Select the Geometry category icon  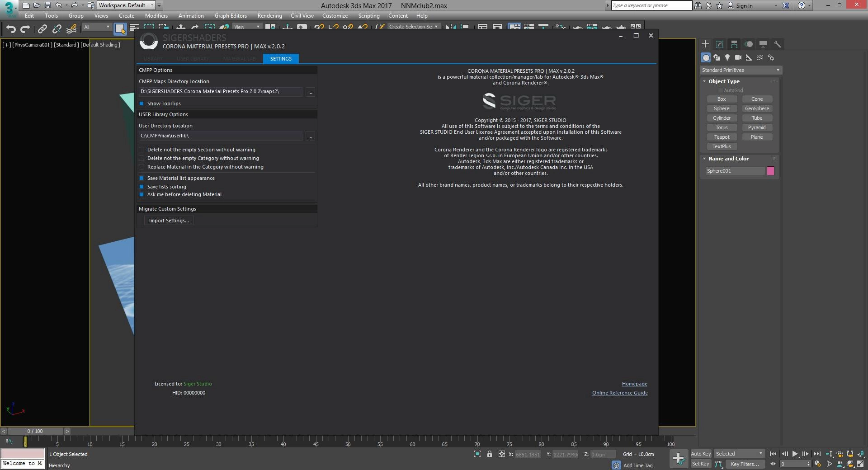coord(706,57)
